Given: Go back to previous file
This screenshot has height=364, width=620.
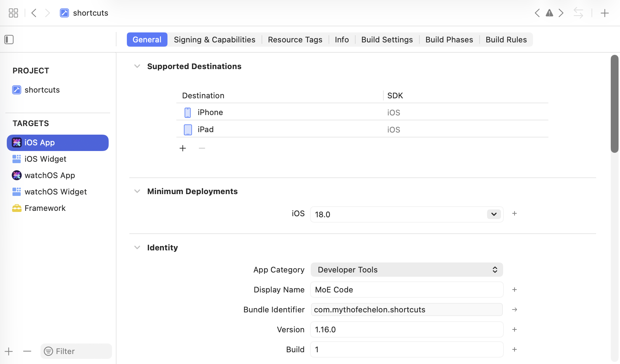Looking at the screenshot, I should [34, 13].
